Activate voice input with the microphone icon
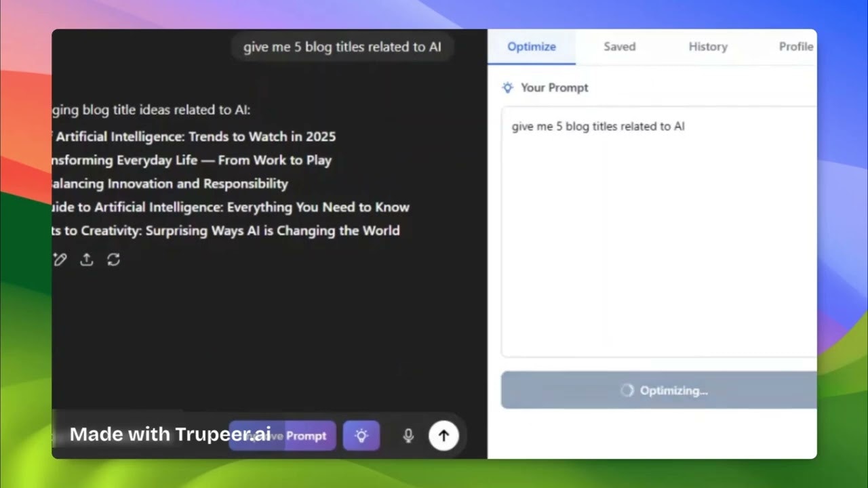 [408, 435]
